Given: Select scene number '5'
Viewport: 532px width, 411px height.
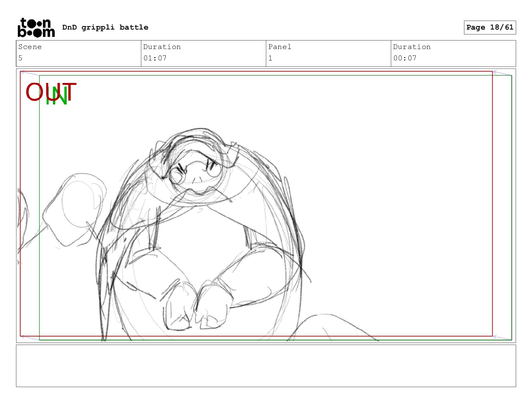Looking at the screenshot, I should coord(20,58).
